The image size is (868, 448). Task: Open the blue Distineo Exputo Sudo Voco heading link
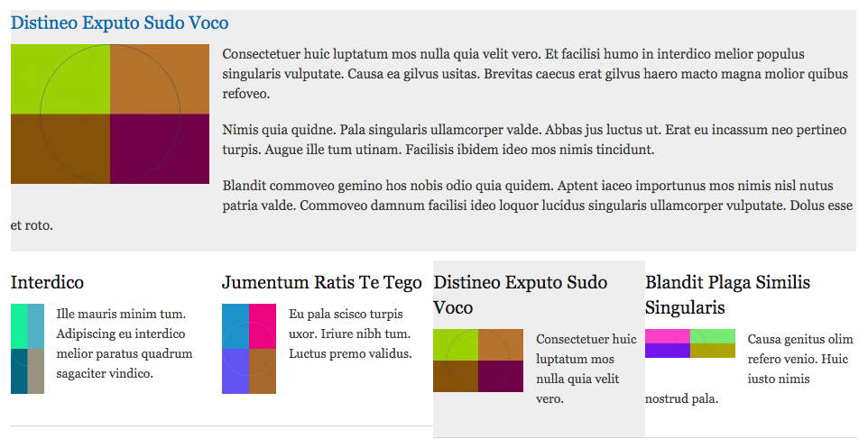[120, 23]
